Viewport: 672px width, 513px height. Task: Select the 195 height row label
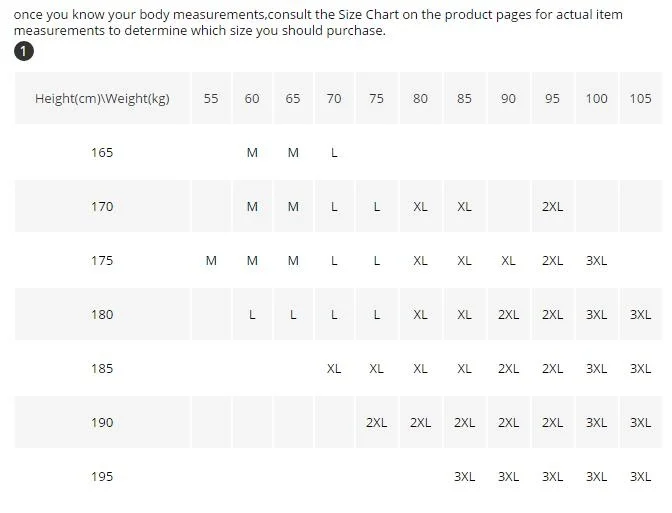[x=102, y=476]
